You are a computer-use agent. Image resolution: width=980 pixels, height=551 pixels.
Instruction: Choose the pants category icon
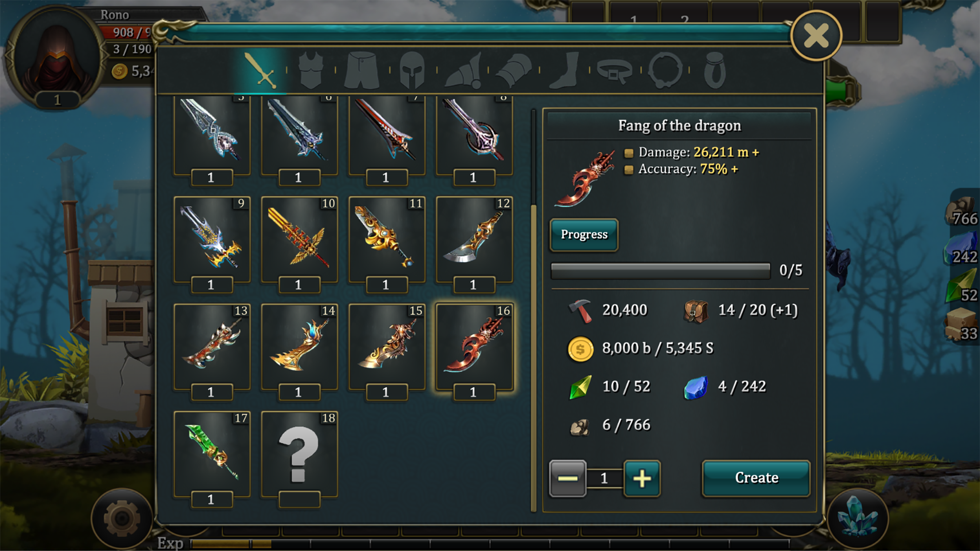point(362,70)
